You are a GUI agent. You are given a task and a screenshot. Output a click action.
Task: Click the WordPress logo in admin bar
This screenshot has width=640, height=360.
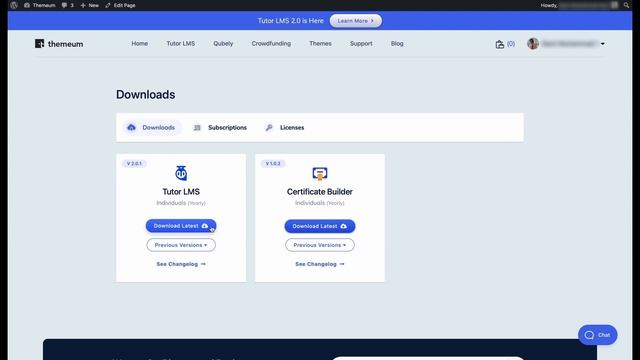tap(14, 5)
